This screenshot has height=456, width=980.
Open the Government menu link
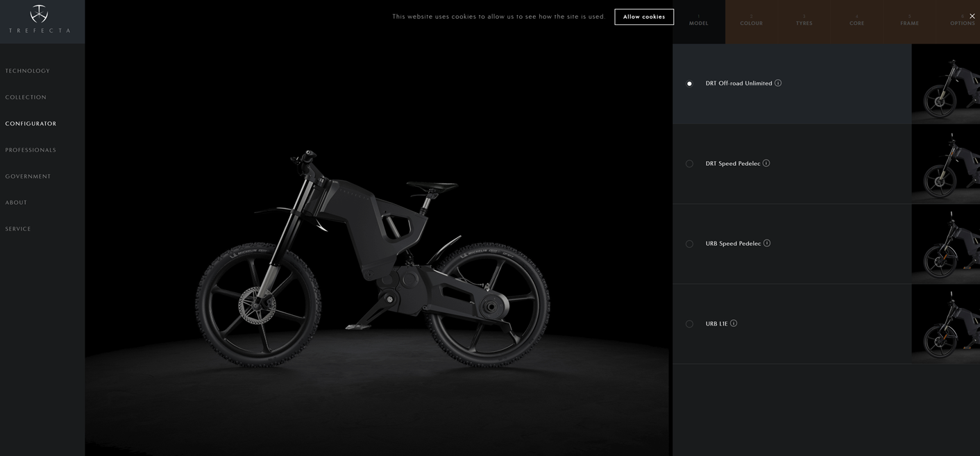(28, 176)
